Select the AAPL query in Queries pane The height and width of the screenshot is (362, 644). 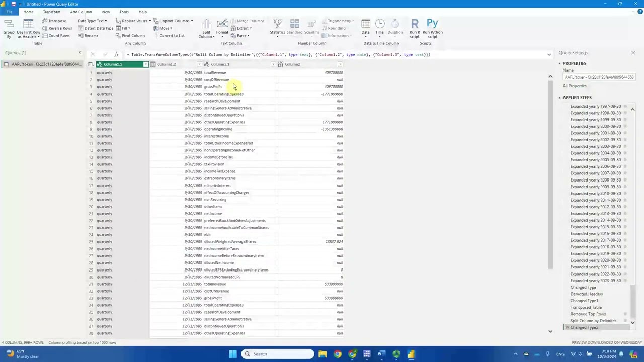(x=42, y=64)
